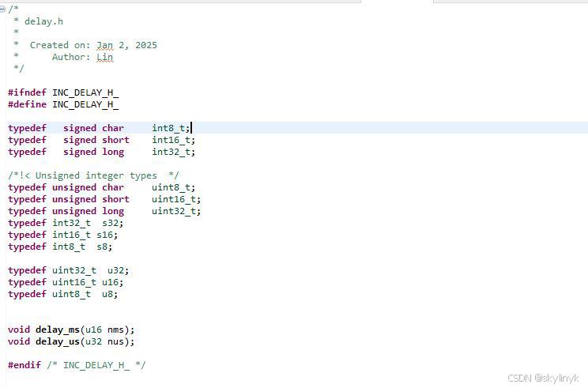Click the 'nus' parameter in delay_us
The height and width of the screenshot is (388, 588).
(115, 342)
